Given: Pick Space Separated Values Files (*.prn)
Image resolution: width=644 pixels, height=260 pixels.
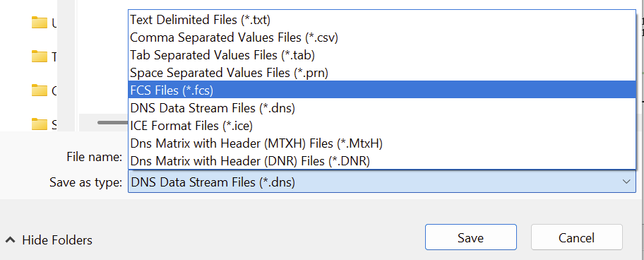Looking at the screenshot, I should (x=382, y=73).
